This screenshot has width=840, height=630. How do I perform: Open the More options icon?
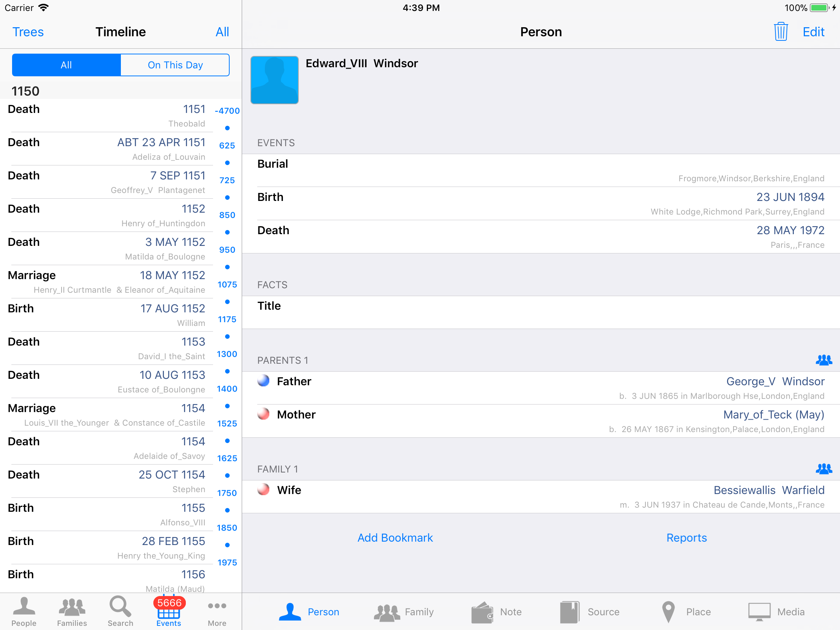pos(217,611)
